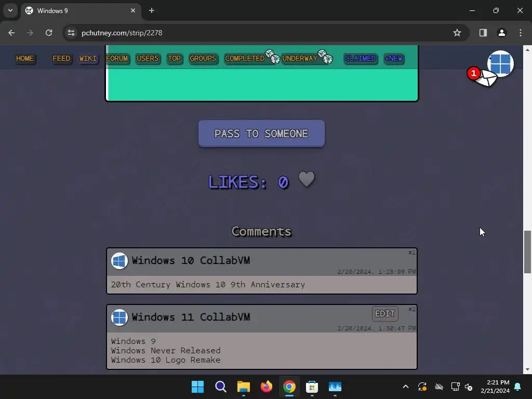Launch Firefox from taskbar
This screenshot has height=399, width=532.
click(x=267, y=387)
